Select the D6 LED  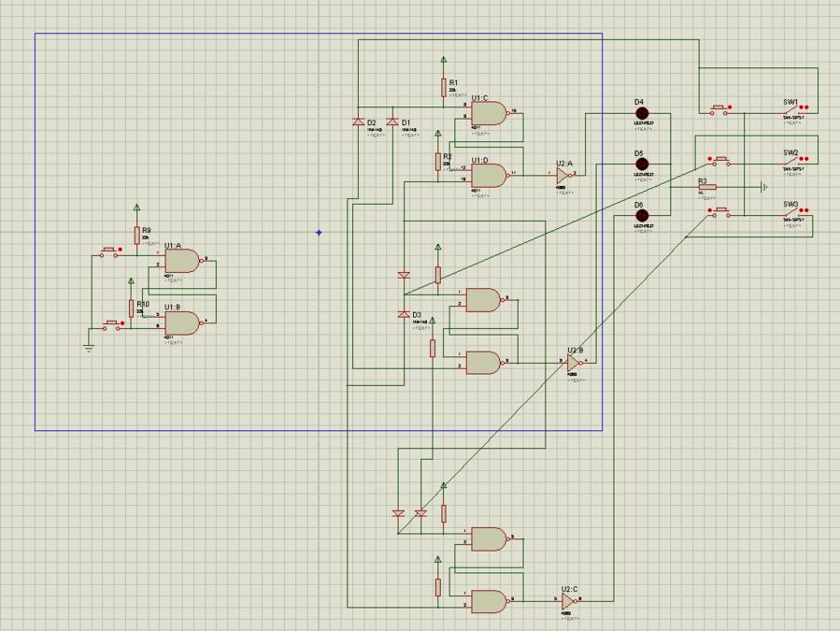pos(642,216)
